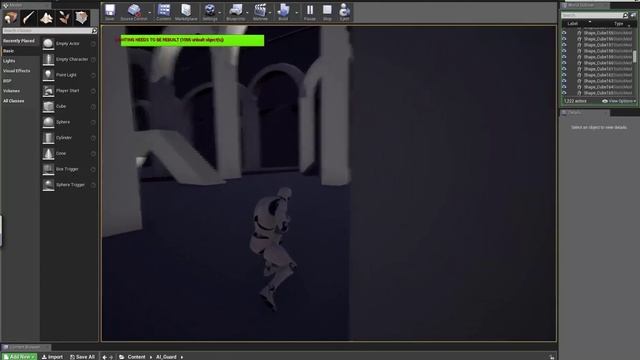Viewport: 640px width, 360px height.
Task: Click the Save All button
Action: pos(82,357)
